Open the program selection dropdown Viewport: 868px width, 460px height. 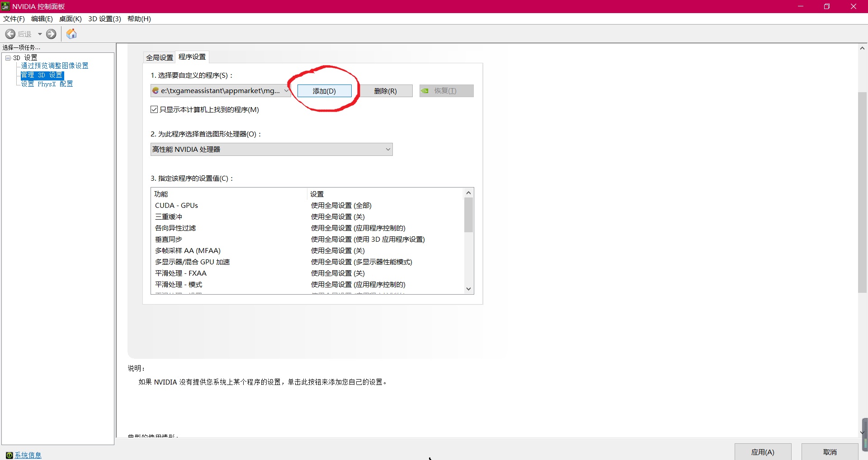[221, 91]
